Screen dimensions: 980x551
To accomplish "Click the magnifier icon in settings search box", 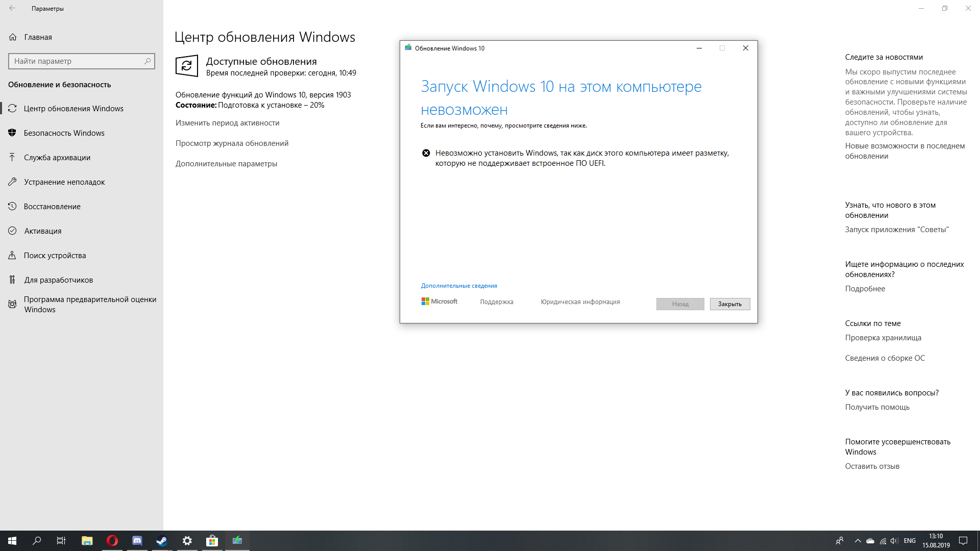I will (148, 61).
